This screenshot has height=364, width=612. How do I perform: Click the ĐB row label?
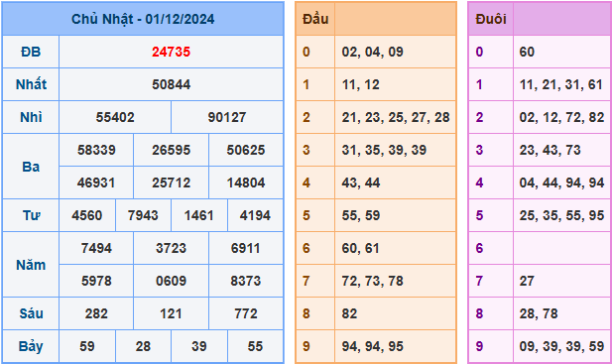pos(31,52)
